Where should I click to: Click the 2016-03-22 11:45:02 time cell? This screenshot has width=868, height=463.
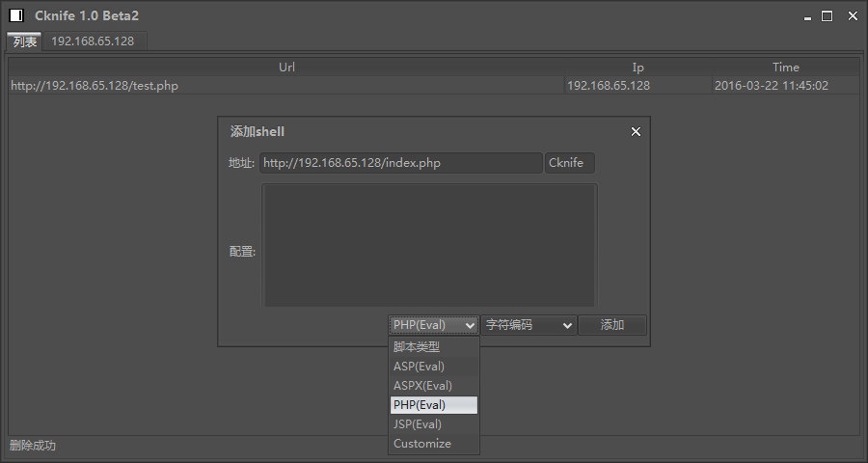[785, 86]
